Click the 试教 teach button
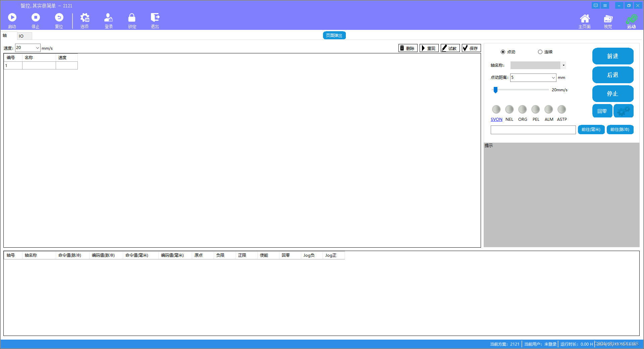Image resolution: width=644 pixels, height=349 pixels. click(x=450, y=48)
